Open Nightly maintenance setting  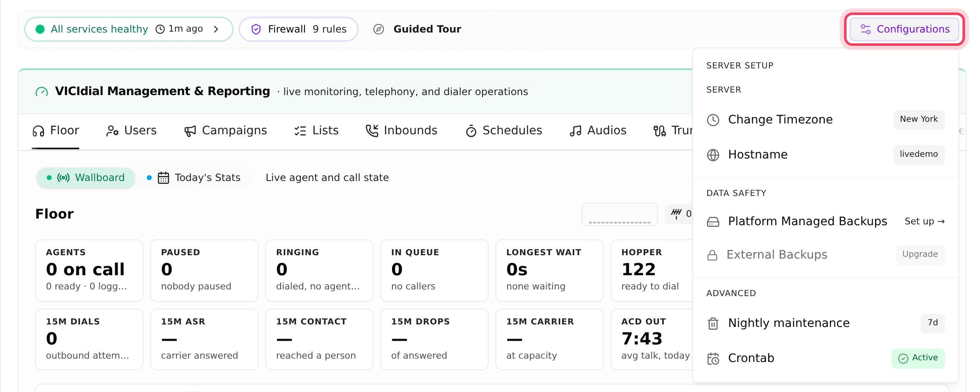[826, 323]
